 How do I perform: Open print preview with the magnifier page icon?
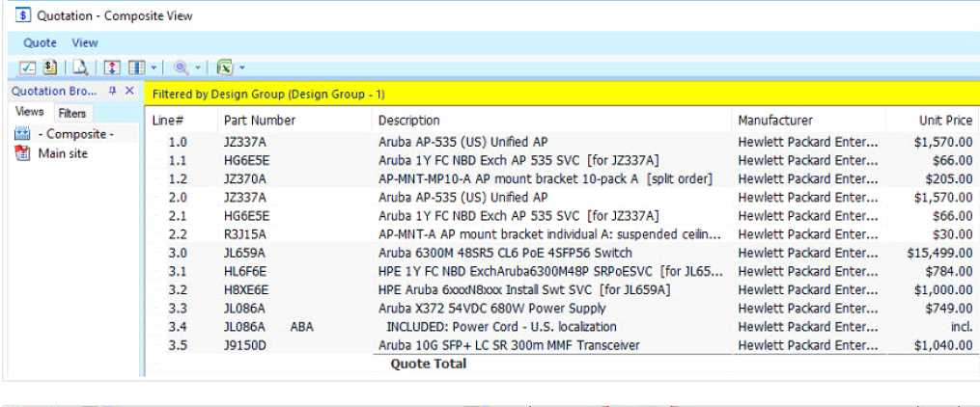[x=81, y=68]
